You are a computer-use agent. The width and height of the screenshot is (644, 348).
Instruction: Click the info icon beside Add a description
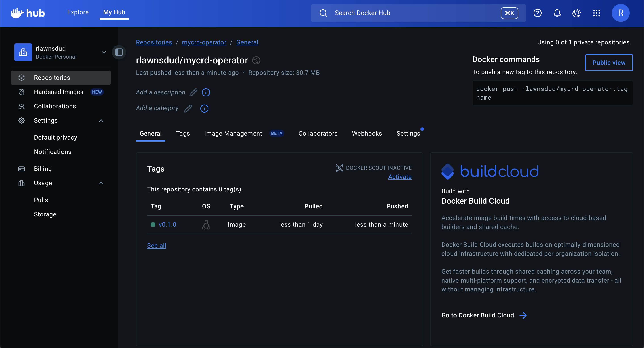point(206,93)
